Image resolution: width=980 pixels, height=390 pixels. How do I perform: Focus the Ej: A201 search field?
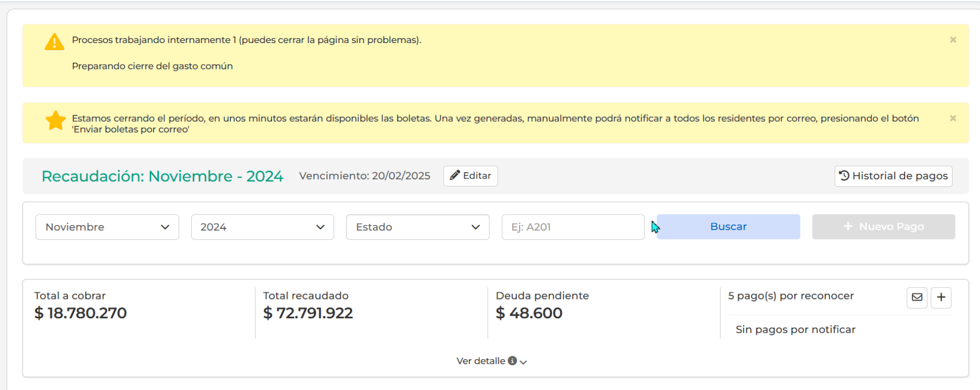pos(572,227)
